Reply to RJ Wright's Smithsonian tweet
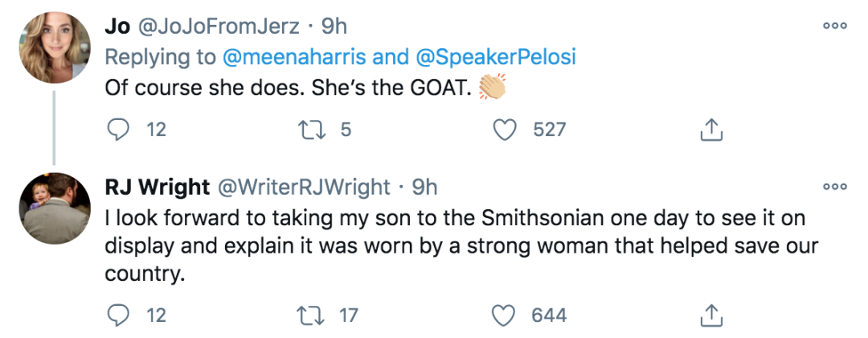 [117, 315]
